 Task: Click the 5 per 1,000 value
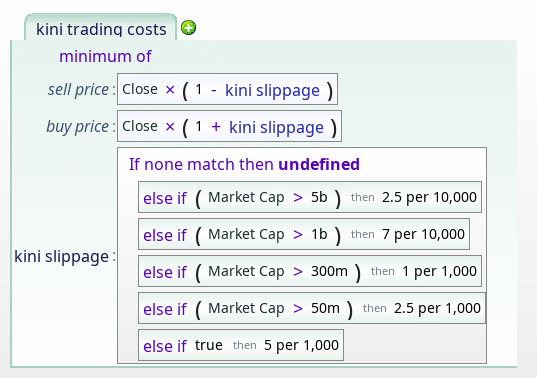(x=301, y=345)
